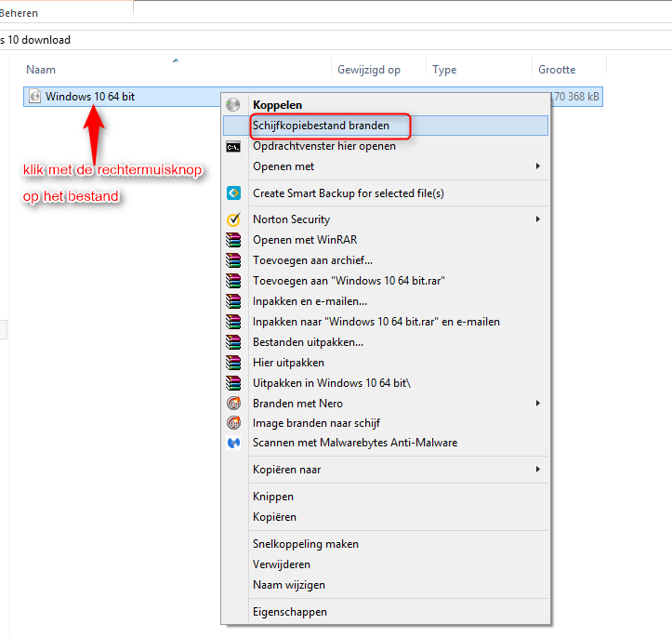Select Bestanden uitpakken...

coord(386,342)
